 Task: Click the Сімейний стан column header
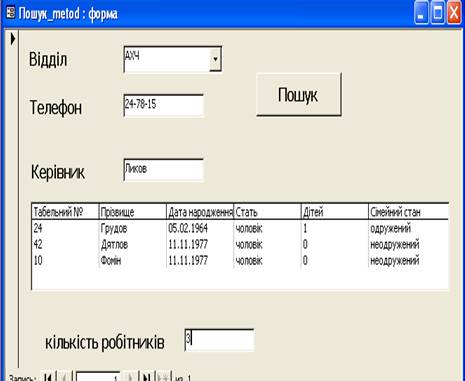pyautogui.click(x=408, y=212)
